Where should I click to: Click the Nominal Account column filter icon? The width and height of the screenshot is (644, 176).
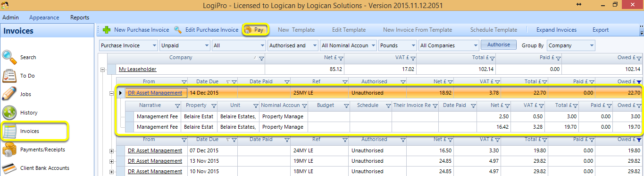point(304,106)
